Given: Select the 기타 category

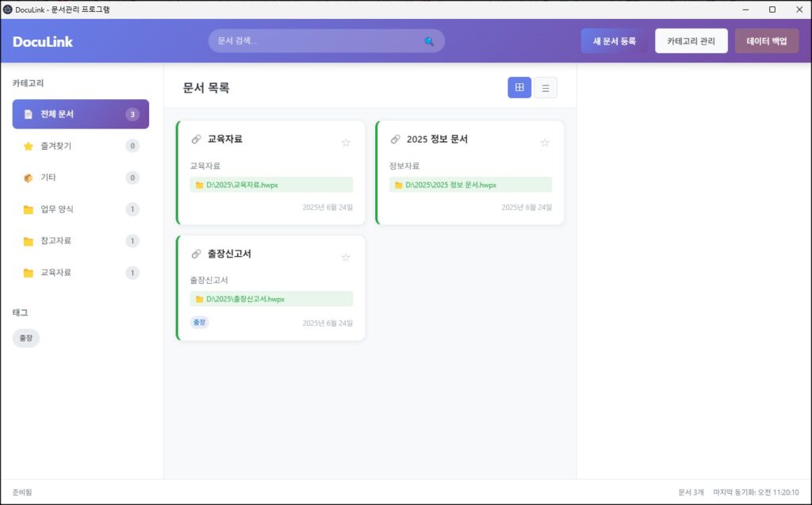Looking at the screenshot, I should point(80,178).
